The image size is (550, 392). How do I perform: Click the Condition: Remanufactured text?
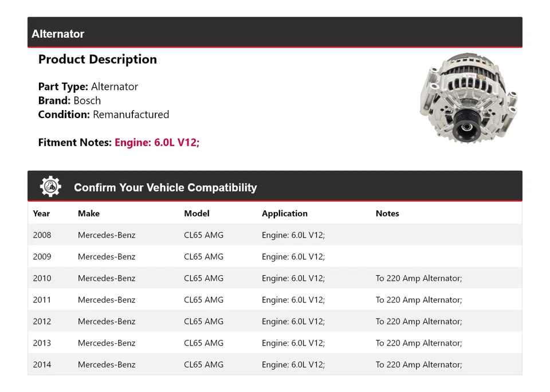[x=104, y=115]
